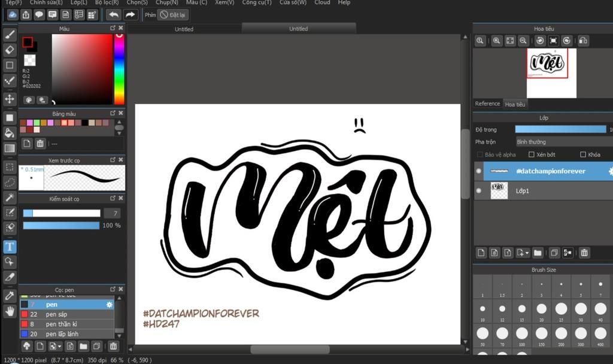Image resolution: width=613 pixels, height=364 pixels.
Task: Select the pen thần kì brush
Action: [x=67, y=324]
